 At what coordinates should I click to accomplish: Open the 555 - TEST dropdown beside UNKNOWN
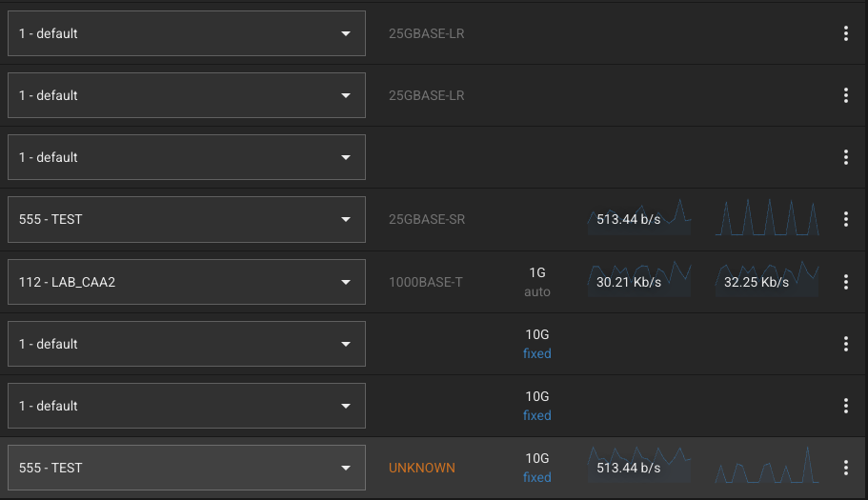point(186,468)
